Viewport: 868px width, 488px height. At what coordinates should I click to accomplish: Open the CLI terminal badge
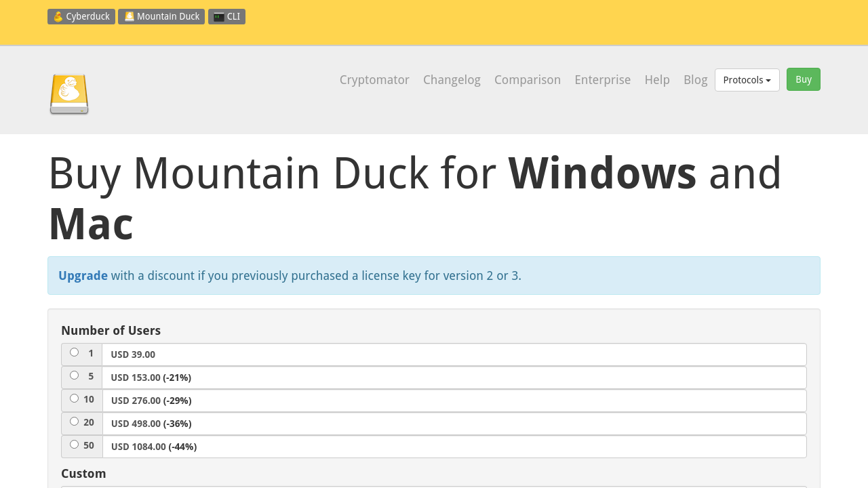(226, 16)
